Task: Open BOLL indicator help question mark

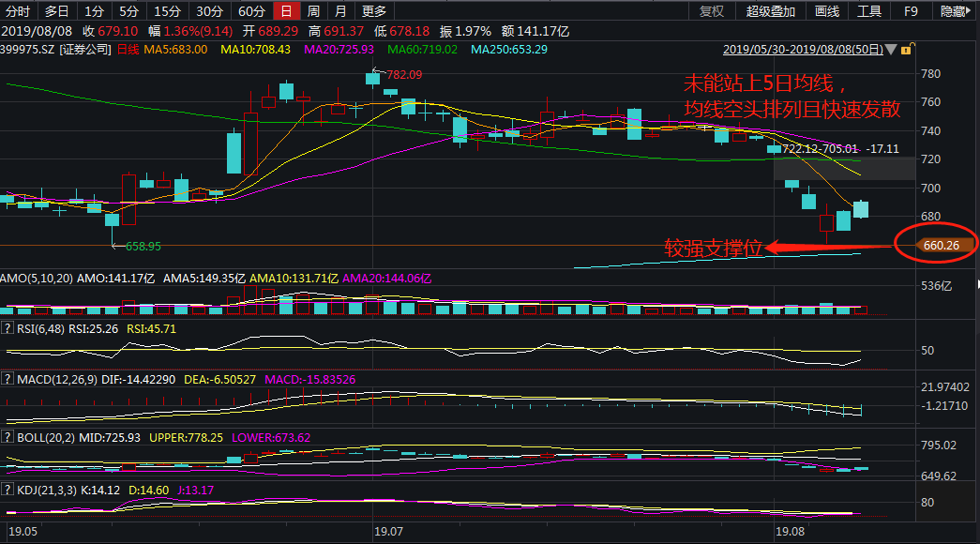Action: click(x=8, y=437)
